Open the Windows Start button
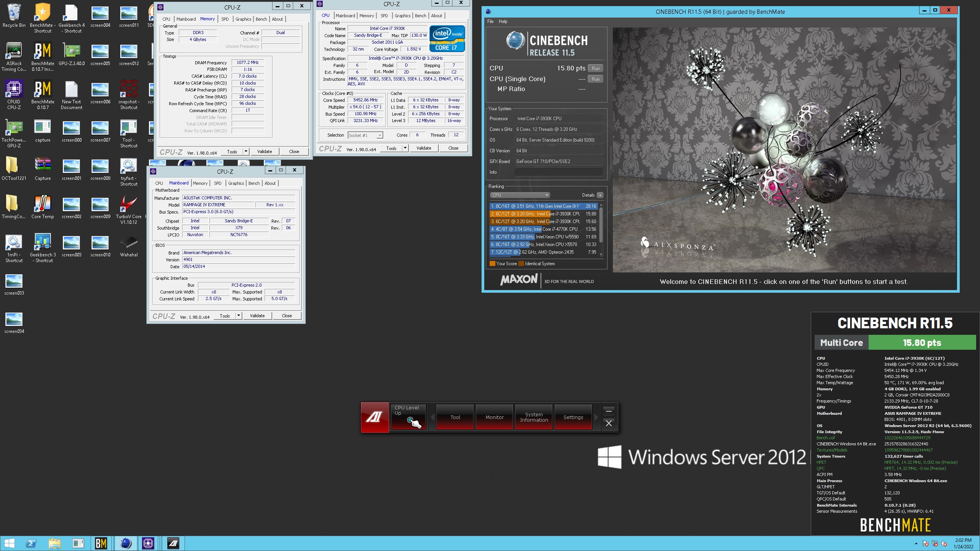 [x=9, y=543]
